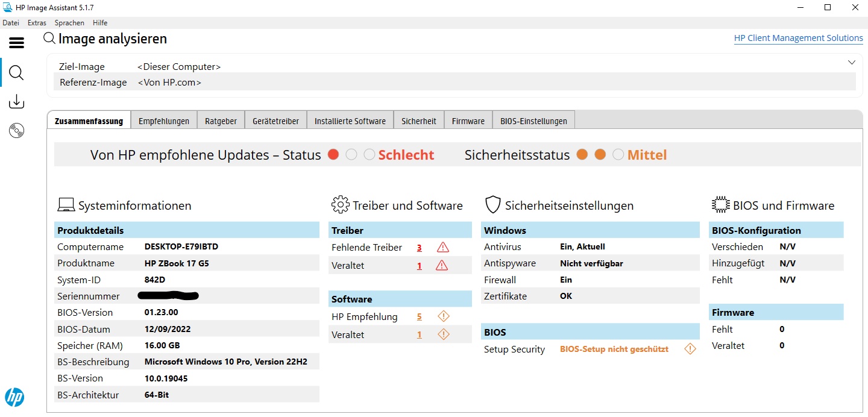Switch to the Ratgeber tab
The image size is (868, 417).
pyautogui.click(x=221, y=121)
